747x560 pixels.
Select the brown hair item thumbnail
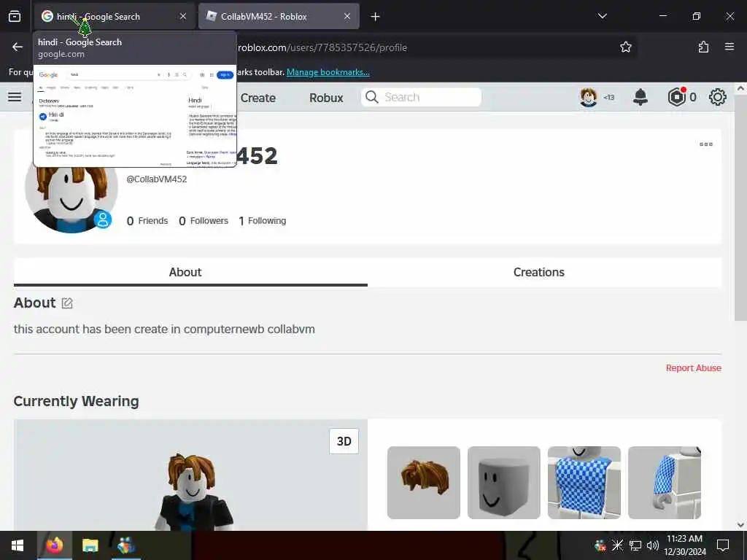click(x=424, y=483)
